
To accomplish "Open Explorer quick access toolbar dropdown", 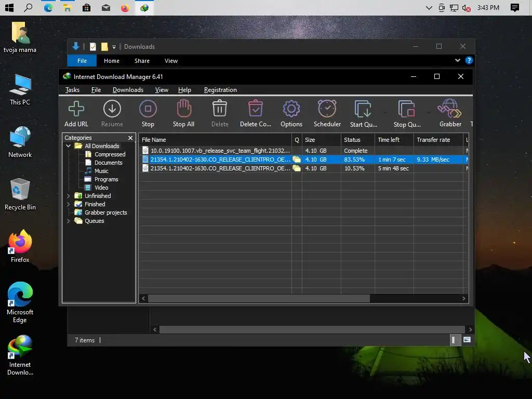I will click(114, 47).
